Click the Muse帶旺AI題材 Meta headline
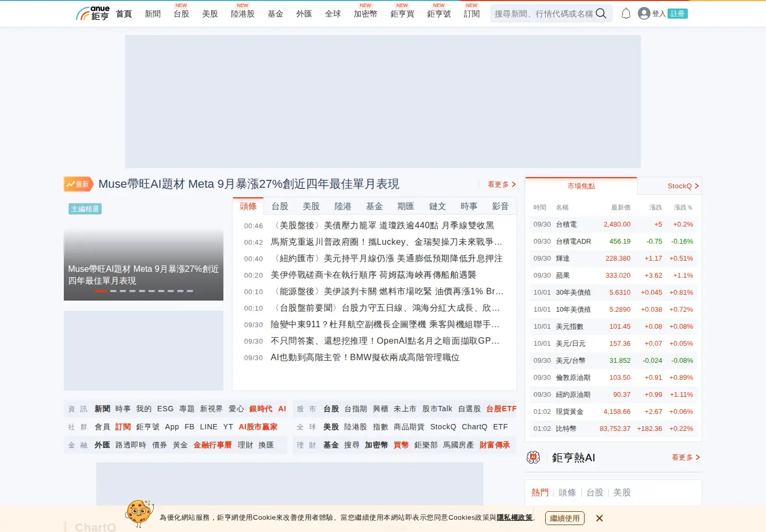The height and width of the screenshot is (532, 766). [249, 184]
